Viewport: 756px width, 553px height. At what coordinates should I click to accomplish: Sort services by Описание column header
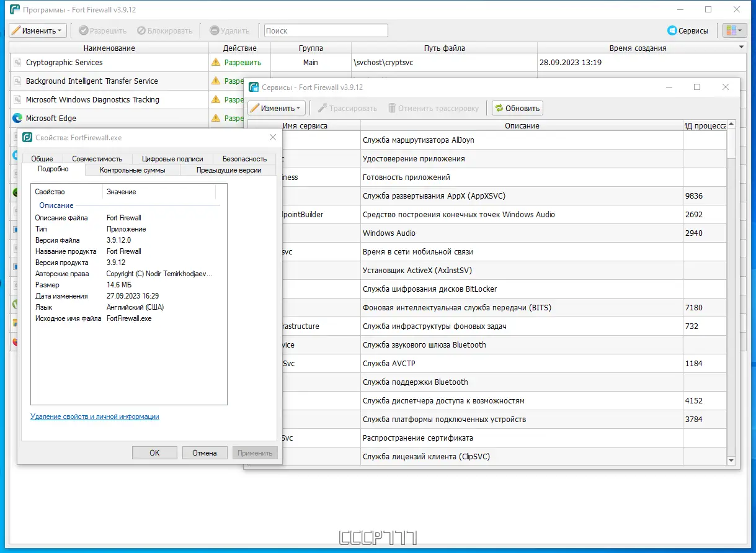click(522, 125)
